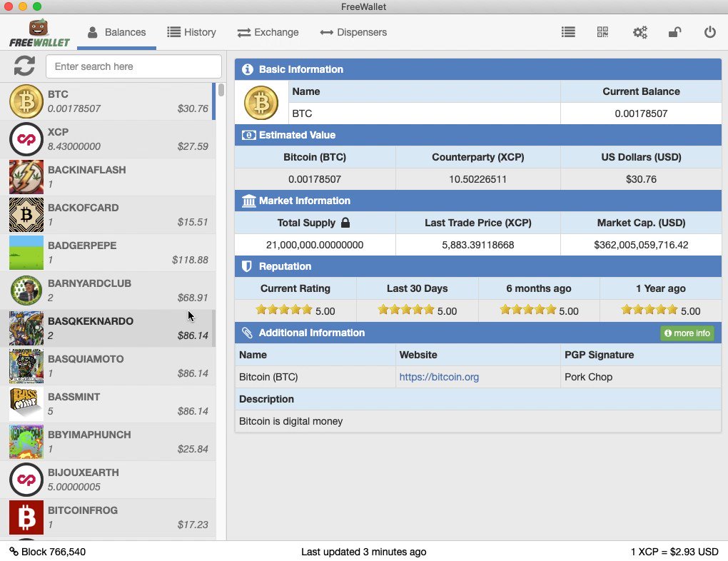Screen dimensions: 728x561
Task: Click the XCP logo icon in list
Action: pos(26,139)
